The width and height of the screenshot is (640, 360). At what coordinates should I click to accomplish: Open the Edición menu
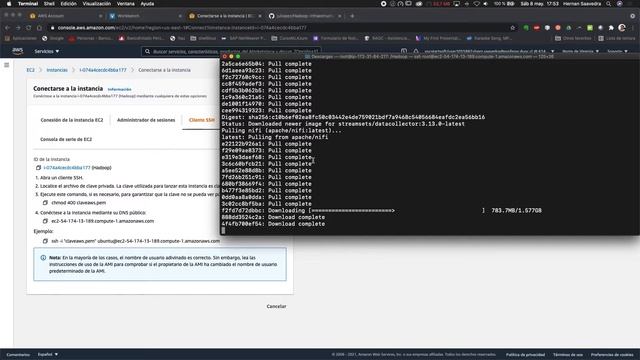pyautogui.click(x=69, y=4)
